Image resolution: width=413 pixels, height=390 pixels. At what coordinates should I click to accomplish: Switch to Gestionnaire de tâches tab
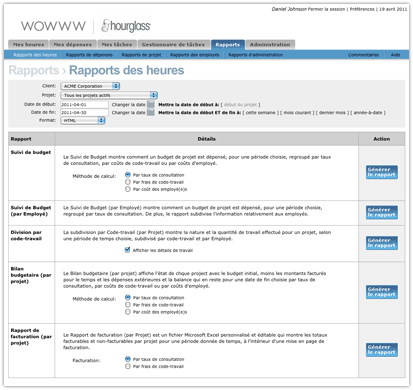[x=173, y=44]
